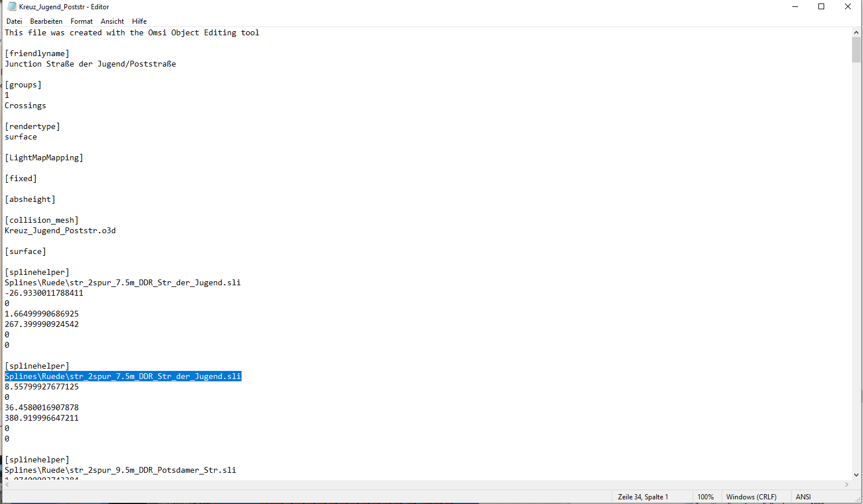Expand the Ansicht menu
Screen dimensions: 863x504
point(112,21)
